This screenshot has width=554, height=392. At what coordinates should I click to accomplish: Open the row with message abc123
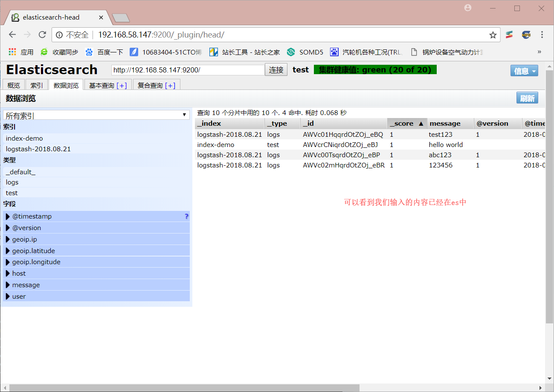point(370,155)
